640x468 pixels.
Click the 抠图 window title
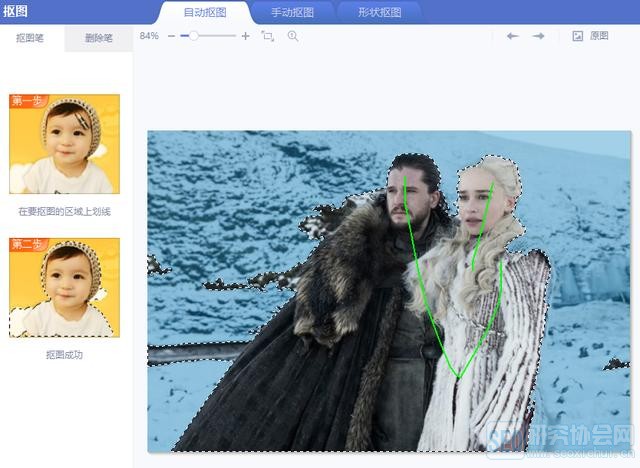pos(15,11)
